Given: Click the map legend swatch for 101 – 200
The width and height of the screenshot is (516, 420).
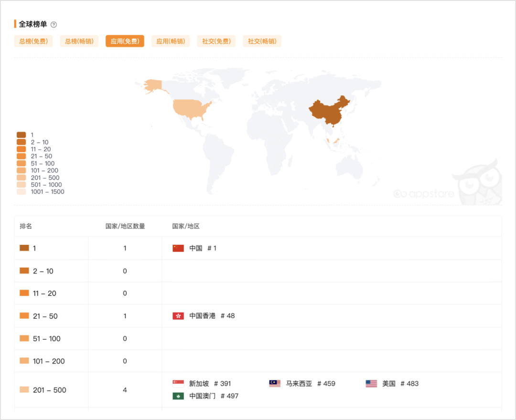Looking at the screenshot, I should pyautogui.click(x=21, y=170).
